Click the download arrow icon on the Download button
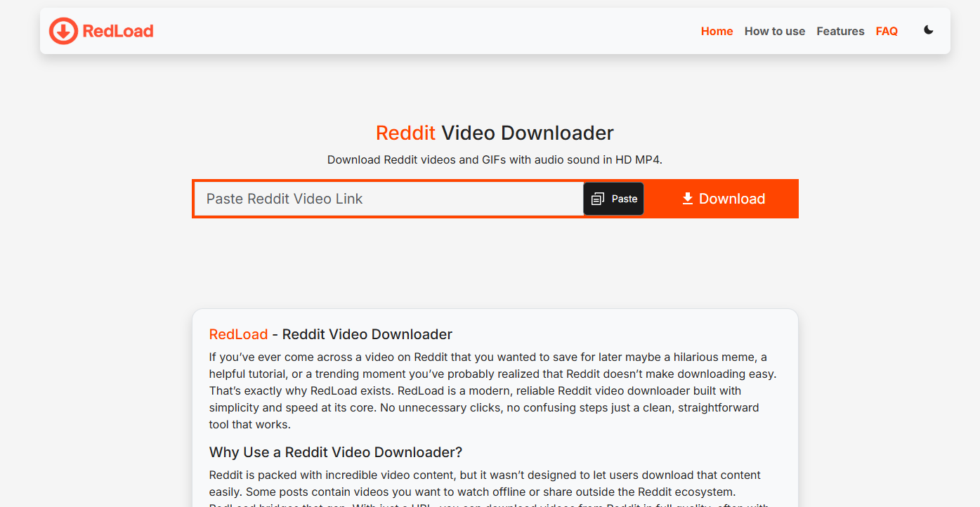 tap(687, 199)
